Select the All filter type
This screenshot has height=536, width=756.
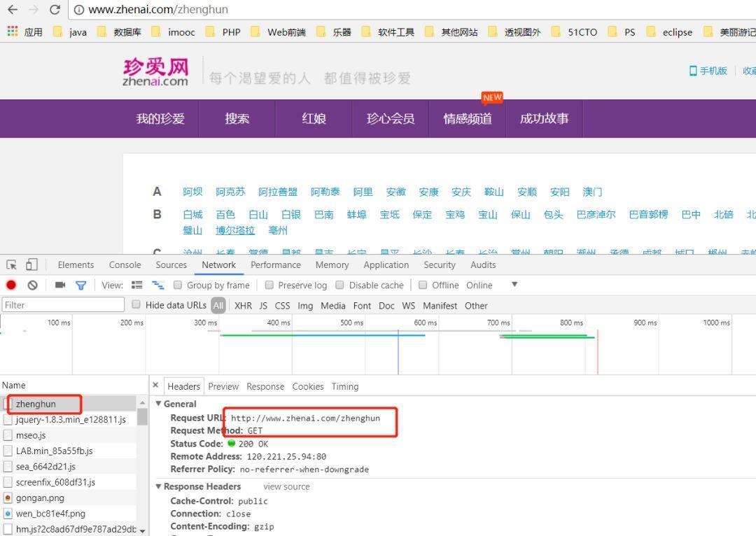tap(218, 305)
